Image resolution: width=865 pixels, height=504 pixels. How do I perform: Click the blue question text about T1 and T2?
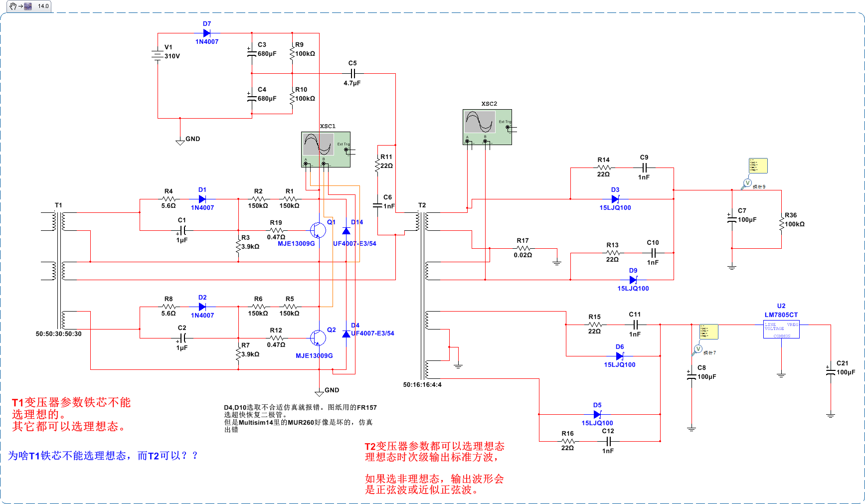[x=103, y=456]
